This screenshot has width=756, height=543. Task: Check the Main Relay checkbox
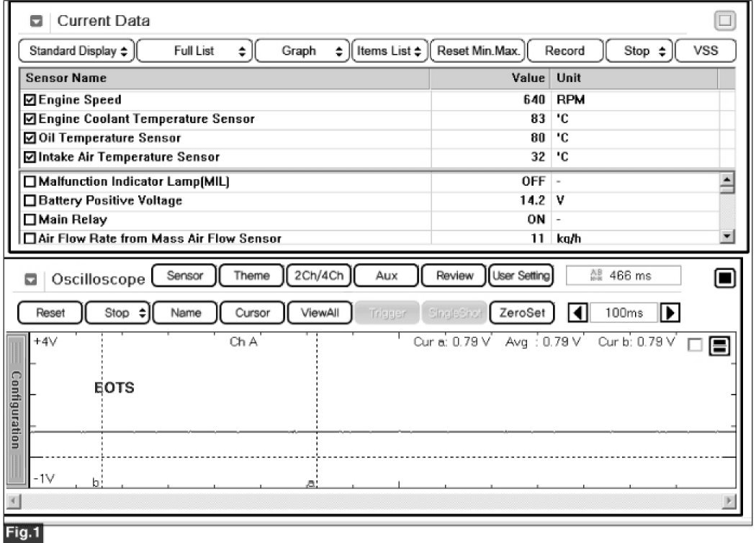click(30, 220)
